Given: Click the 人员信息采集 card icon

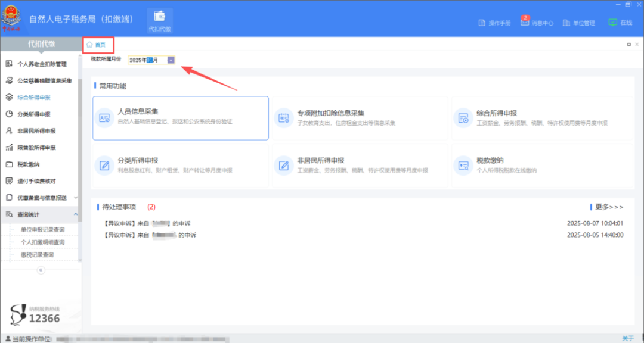Looking at the screenshot, I should [105, 118].
